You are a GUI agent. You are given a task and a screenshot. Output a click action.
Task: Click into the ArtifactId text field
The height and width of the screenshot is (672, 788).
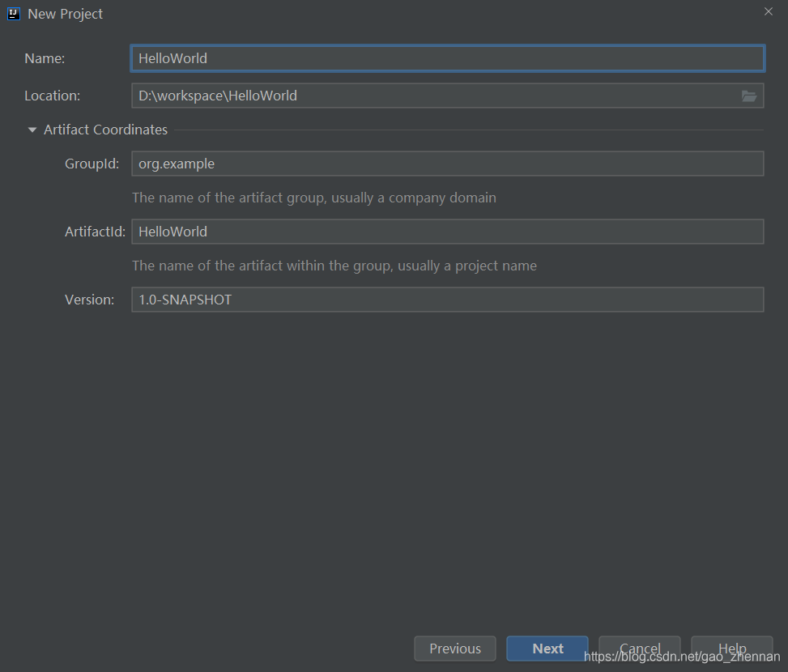pos(447,232)
